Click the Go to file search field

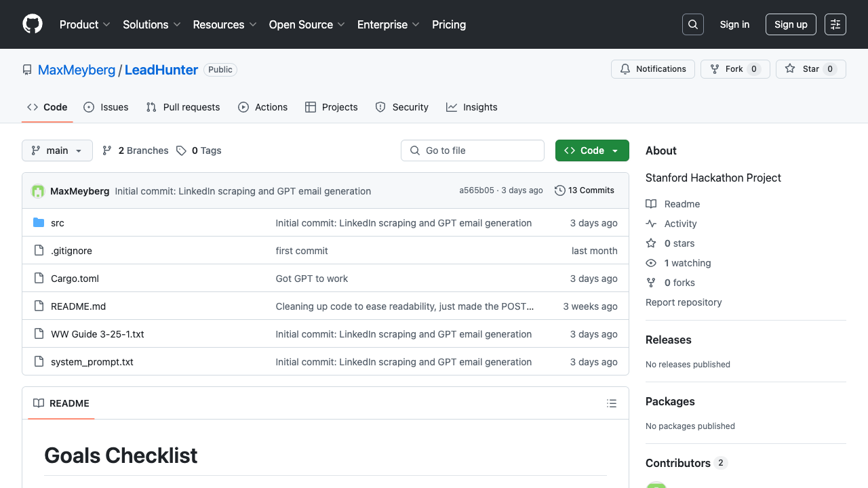coord(473,150)
